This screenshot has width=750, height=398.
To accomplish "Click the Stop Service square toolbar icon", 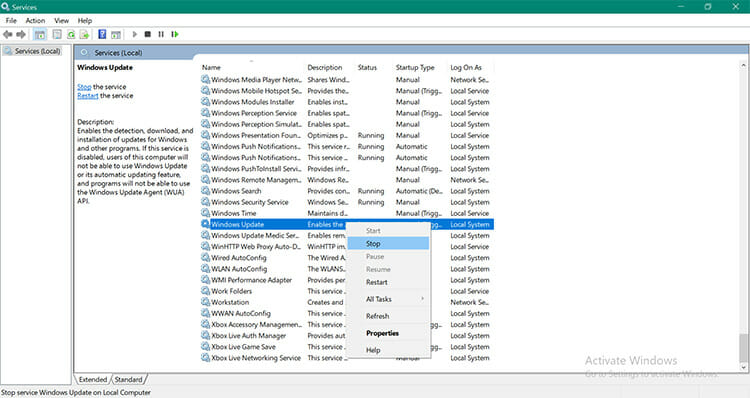I will coord(148,34).
